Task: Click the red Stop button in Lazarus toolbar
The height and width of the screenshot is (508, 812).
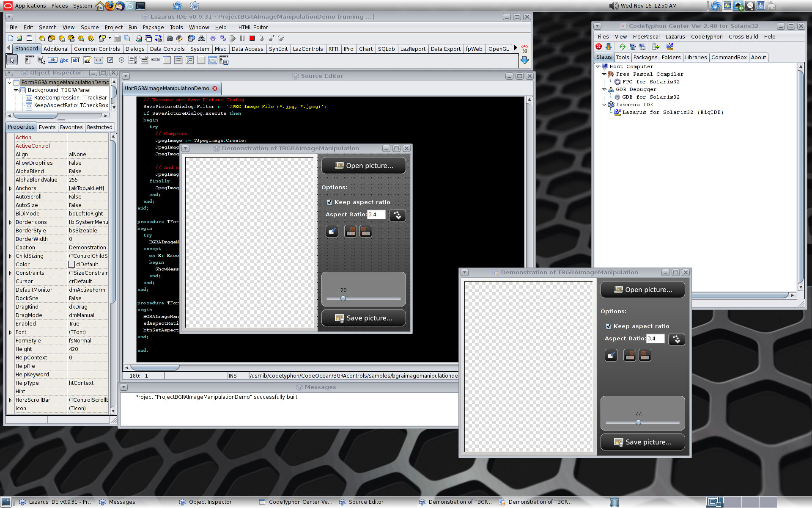Action: [x=252, y=38]
